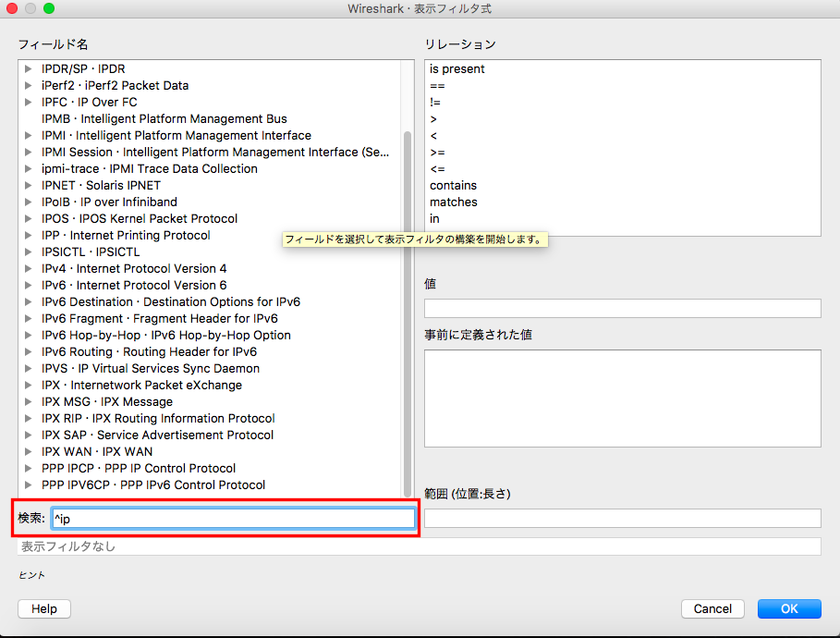
Task: Cancel the display filter expression dialog
Action: [712, 608]
